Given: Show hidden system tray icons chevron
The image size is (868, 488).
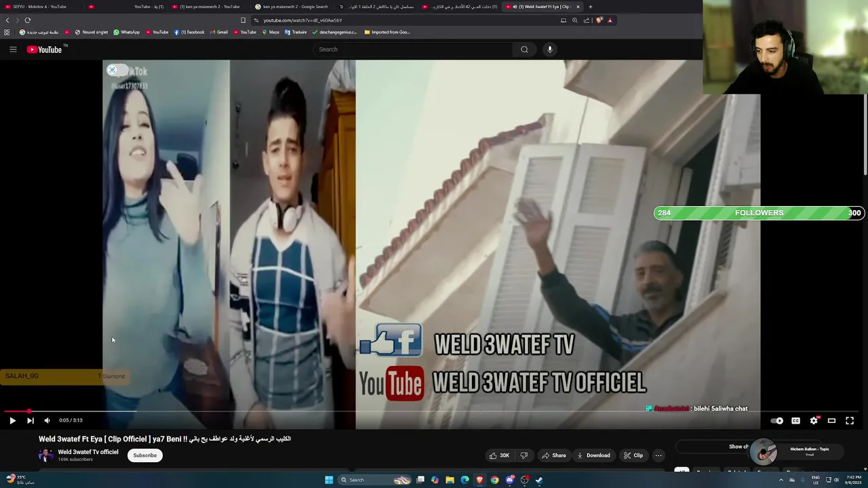Looking at the screenshot, I should pyautogui.click(x=781, y=480).
